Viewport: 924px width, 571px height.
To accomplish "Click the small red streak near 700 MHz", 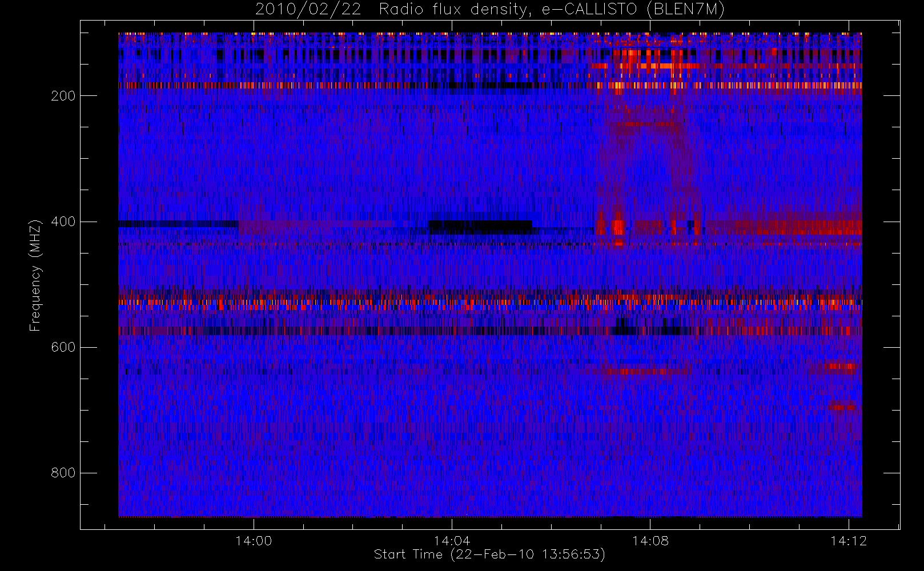I will point(843,407).
